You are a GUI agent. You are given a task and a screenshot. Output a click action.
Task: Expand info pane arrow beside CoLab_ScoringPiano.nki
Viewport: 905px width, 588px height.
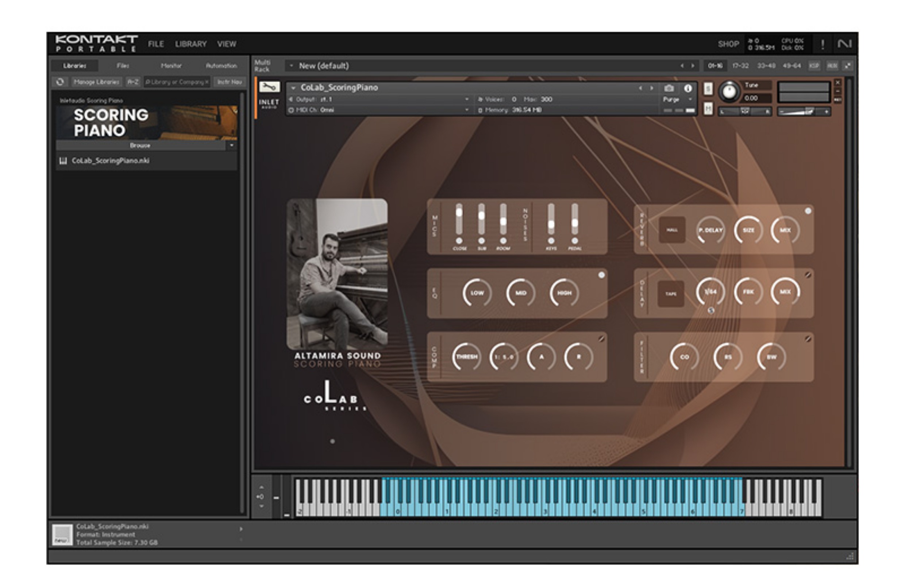[x=241, y=529]
